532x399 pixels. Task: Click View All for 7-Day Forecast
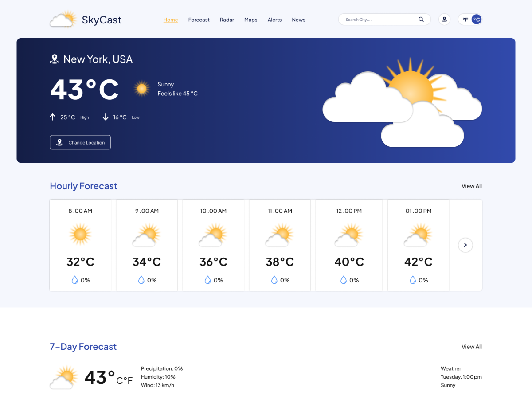pos(472,347)
